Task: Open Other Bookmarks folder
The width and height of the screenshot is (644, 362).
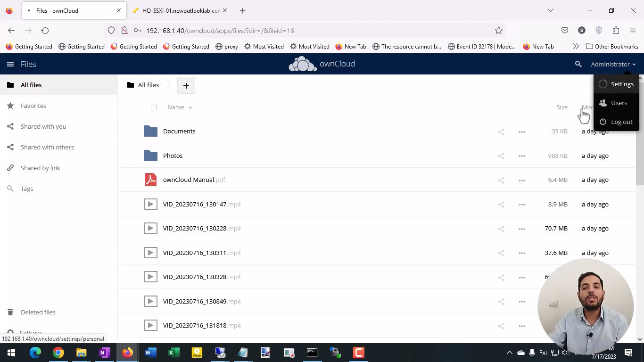Action: click(612, 46)
